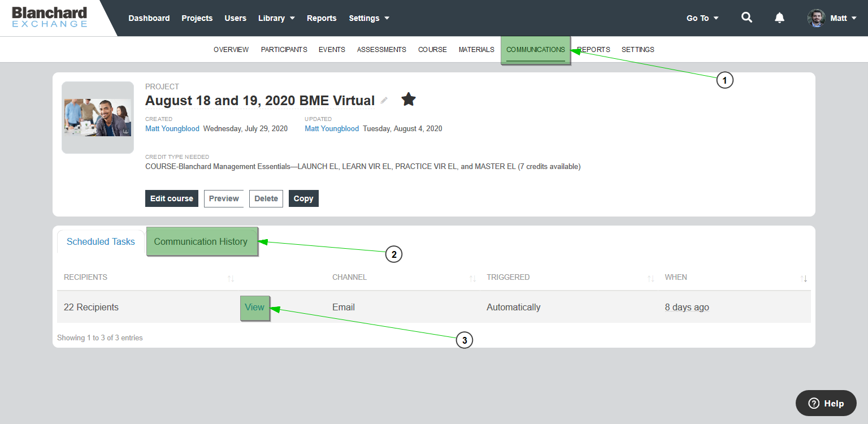Image resolution: width=868 pixels, height=424 pixels.
Task: Open the Matt user menu dropdown
Action: [x=844, y=18]
